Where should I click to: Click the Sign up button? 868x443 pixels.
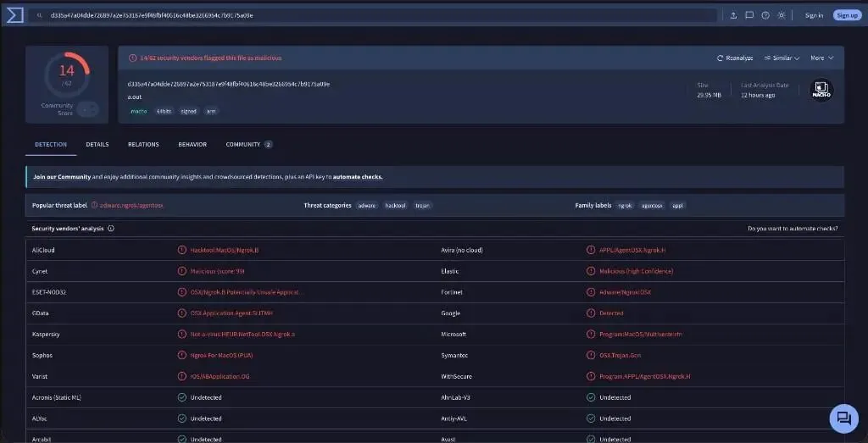pyautogui.click(x=847, y=15)
